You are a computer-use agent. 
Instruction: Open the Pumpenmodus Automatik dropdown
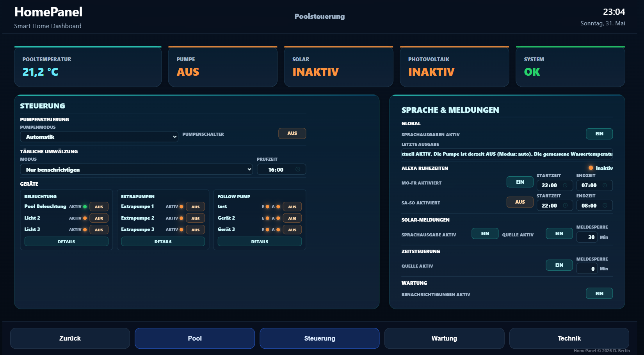[99, 137]
